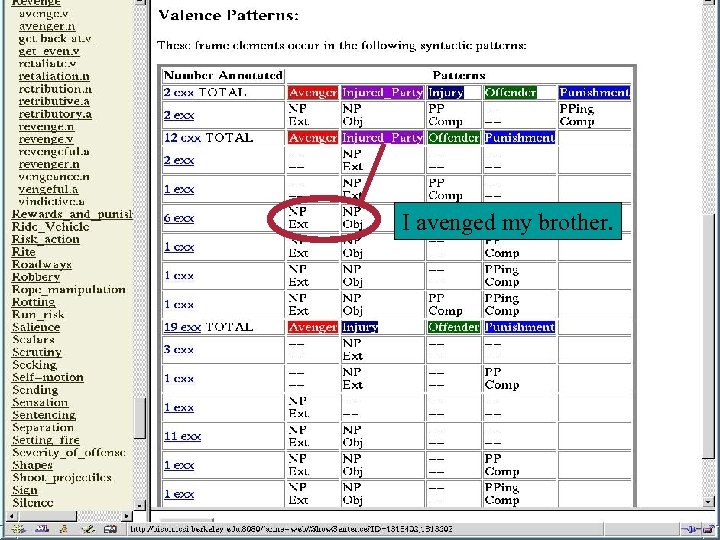Viewport: 720px width, 540px height.
Task: Open Mail icon in the component bar
Action: click(42, 529)
